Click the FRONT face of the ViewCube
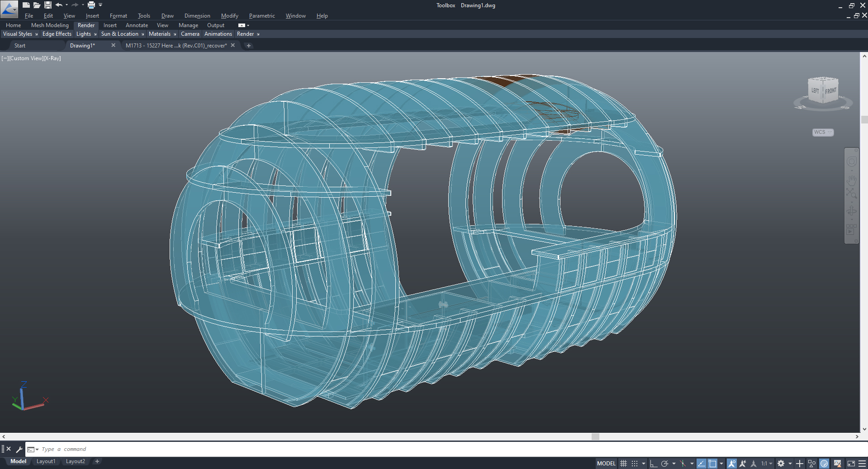Image resolution: width=868 pixels, height=469 pixels. tap(830, 91)
